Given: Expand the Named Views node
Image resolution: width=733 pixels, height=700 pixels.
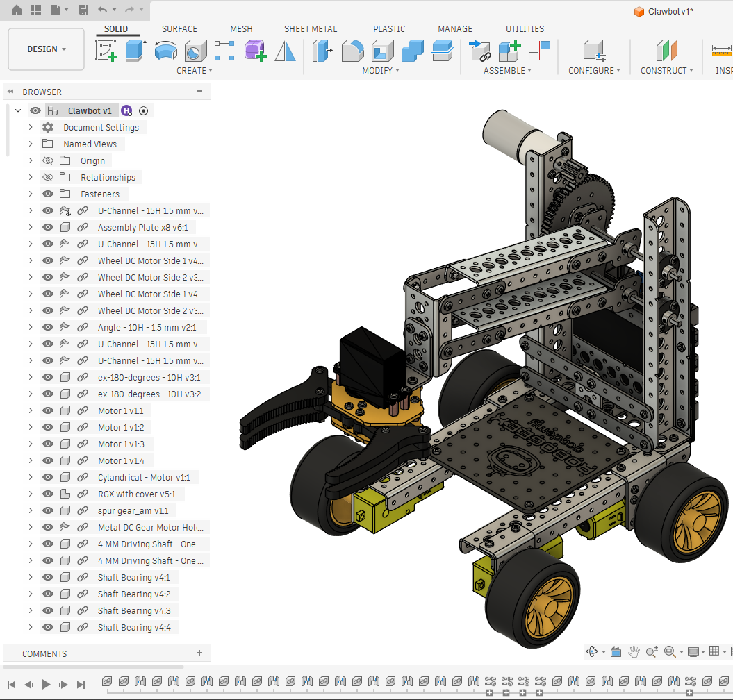Looking at the screenshot, I should tap(31, 144).
